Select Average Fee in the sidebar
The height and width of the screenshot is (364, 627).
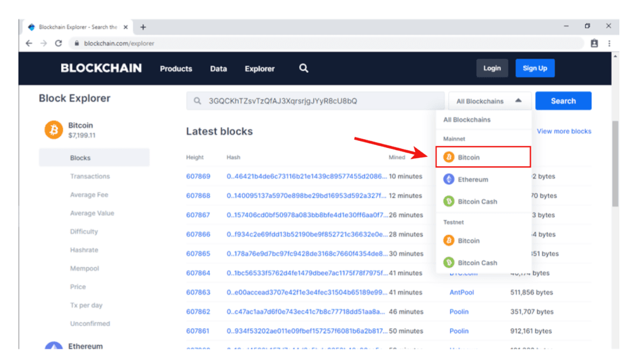(x=89, y=195)
